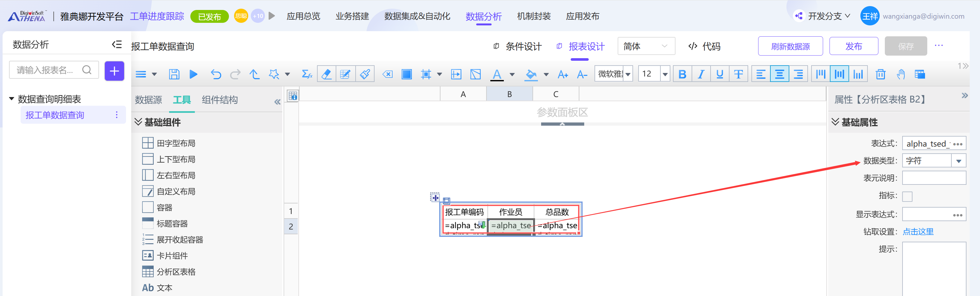Click the clear cell backspace icon
Image resolution: width=980 pixels, height=296 pixels.
pos(387,74)
